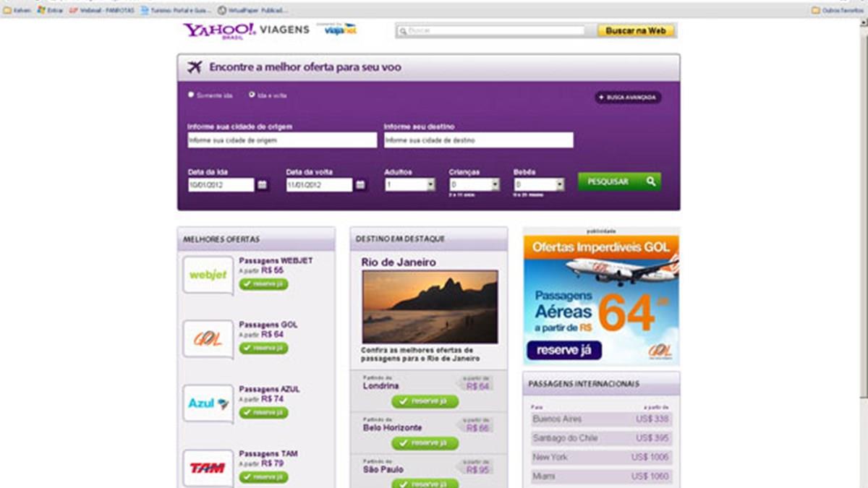The width and height of the screenshot is (868, 488).
Task: Click the Webjet airline logo
Action: [208, 275]
